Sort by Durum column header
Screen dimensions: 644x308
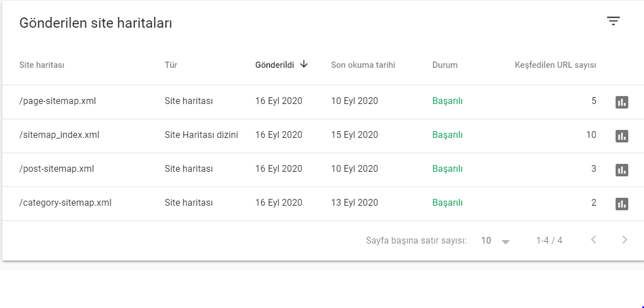pos(445,65)
